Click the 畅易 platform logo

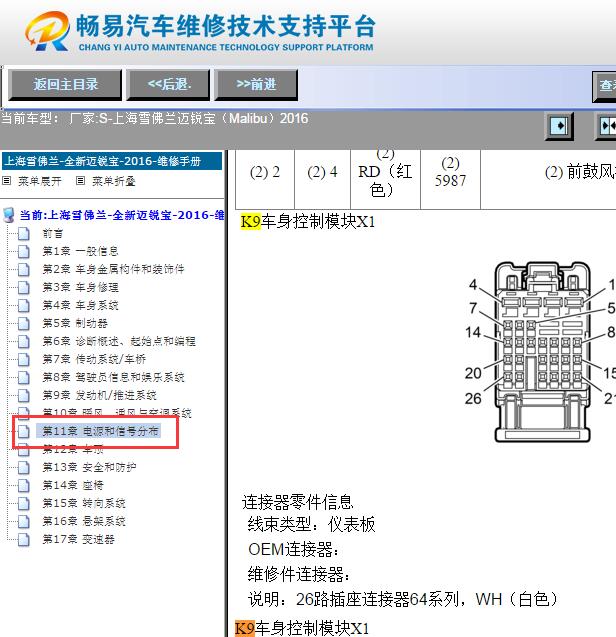(x=199, y=31)
